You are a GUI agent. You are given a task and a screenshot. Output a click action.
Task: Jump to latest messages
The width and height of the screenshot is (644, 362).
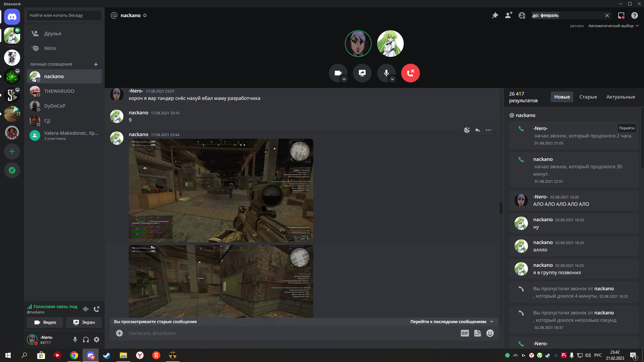coord(451,322)
